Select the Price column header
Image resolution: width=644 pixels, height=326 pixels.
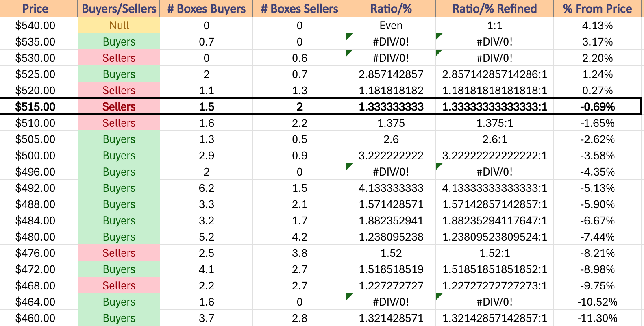35,9
